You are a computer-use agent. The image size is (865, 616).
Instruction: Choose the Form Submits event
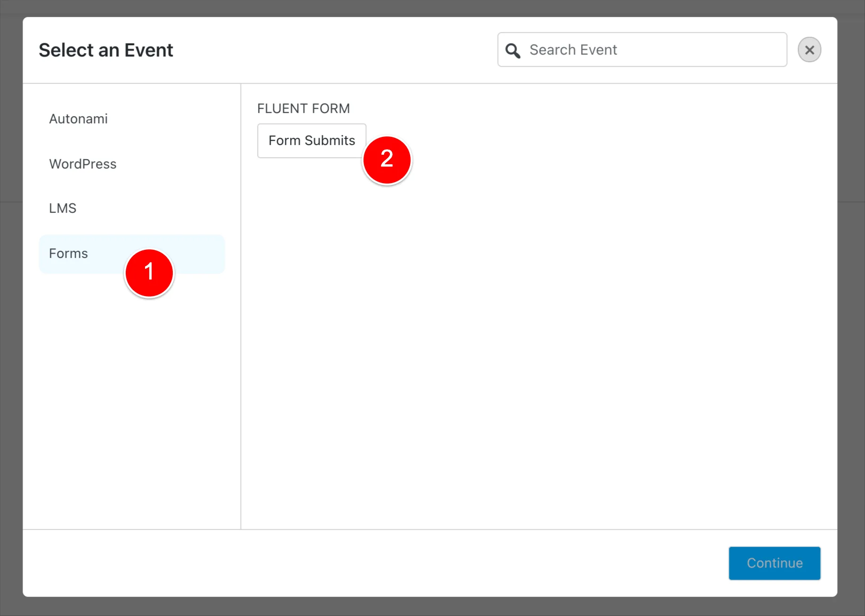point(312,141)
